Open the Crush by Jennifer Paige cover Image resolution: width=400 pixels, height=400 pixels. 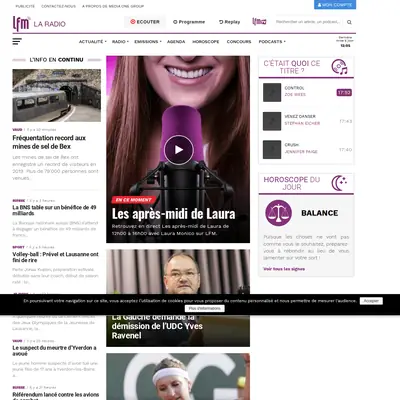point(272,149)
